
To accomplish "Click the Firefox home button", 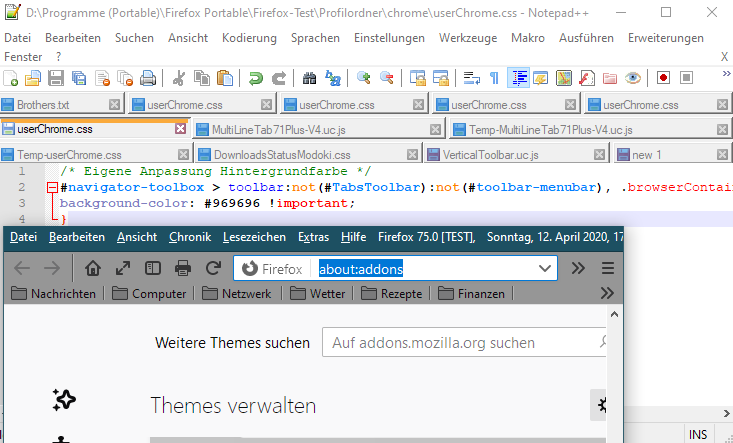I will [93, 268].
